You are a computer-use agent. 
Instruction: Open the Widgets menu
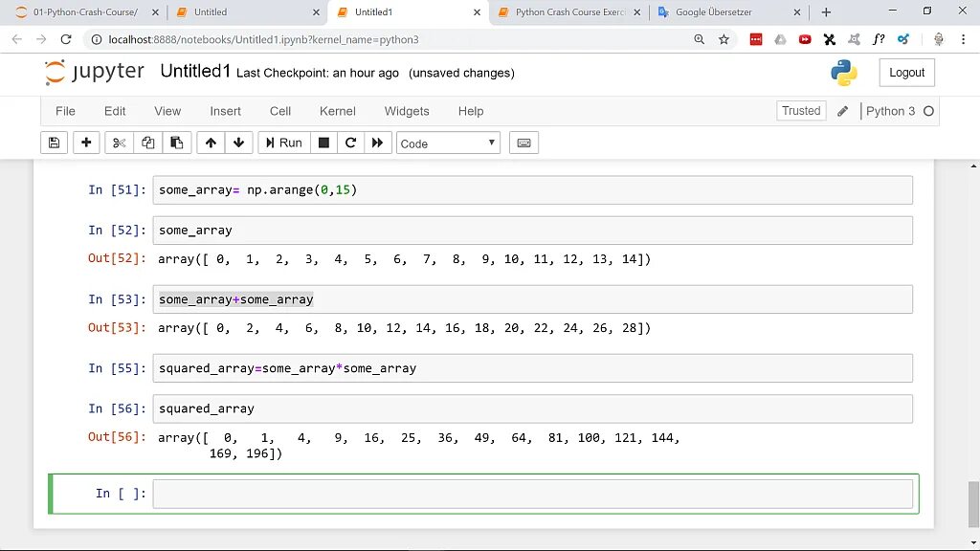point(407,111)
